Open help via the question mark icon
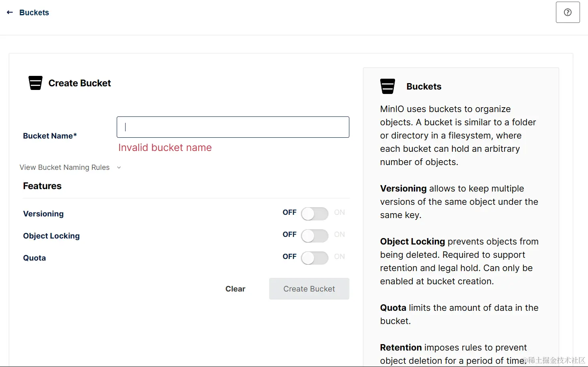Screen dimensions: 588x367 pos(568,12)
